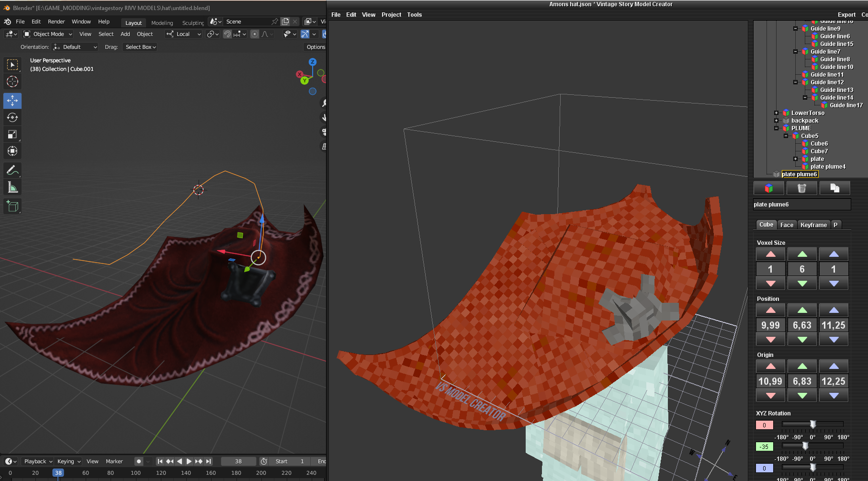Toggle auto keying record button in timeline
The height and width of the screenshot is (481, 868).
(139, 461)
